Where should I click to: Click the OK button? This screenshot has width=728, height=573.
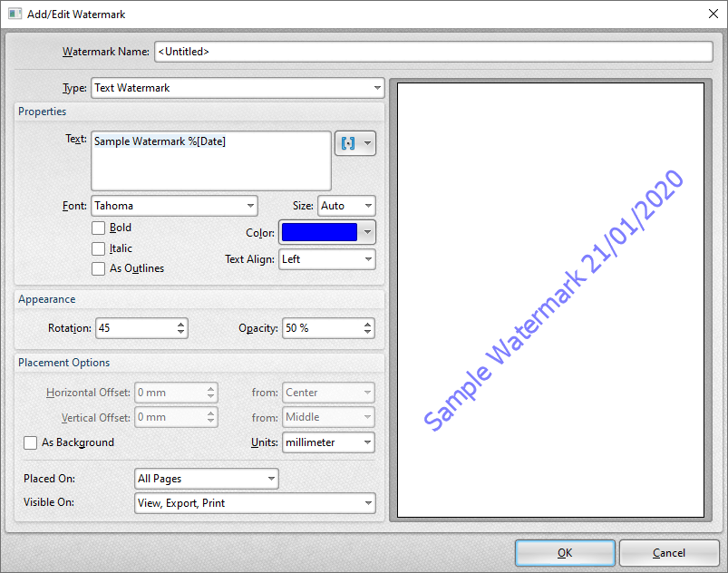(x=565, y=553)
